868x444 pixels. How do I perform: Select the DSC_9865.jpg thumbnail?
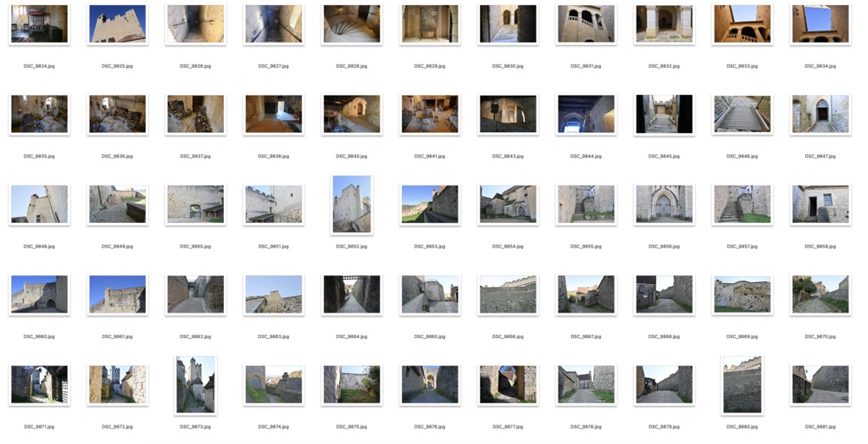(x=430, y=295)
